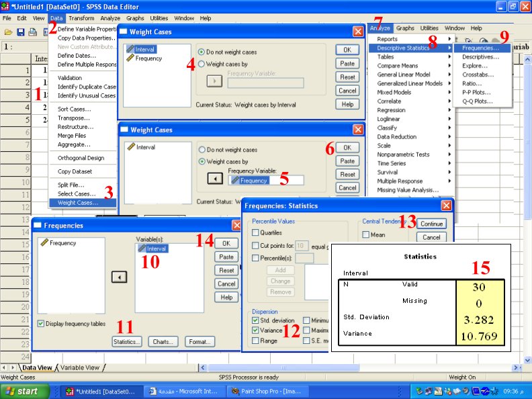Click the Print toolbar icon
Screen dimensions: 532x399
32,32
